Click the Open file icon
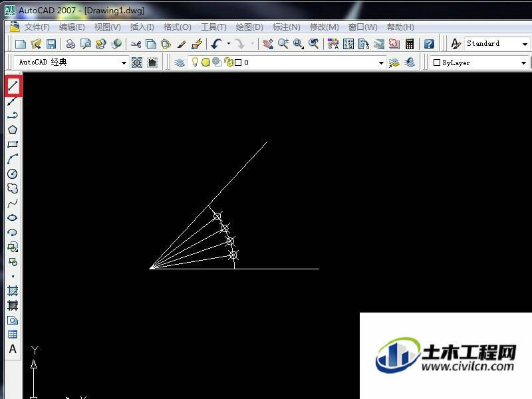Viewport: 532px width, 399px height. point(36,44)
